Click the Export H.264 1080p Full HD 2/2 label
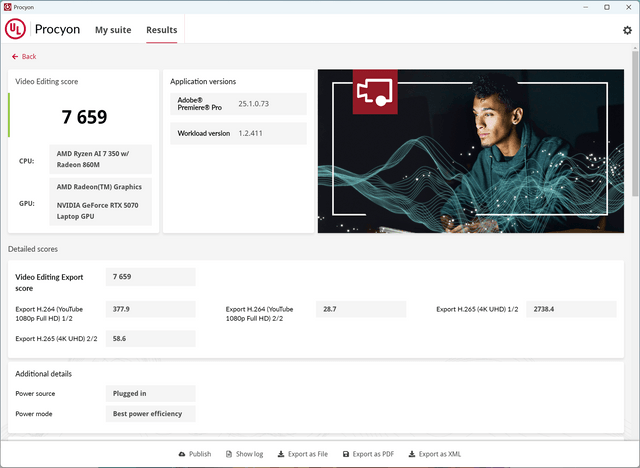 coord(260,314)
